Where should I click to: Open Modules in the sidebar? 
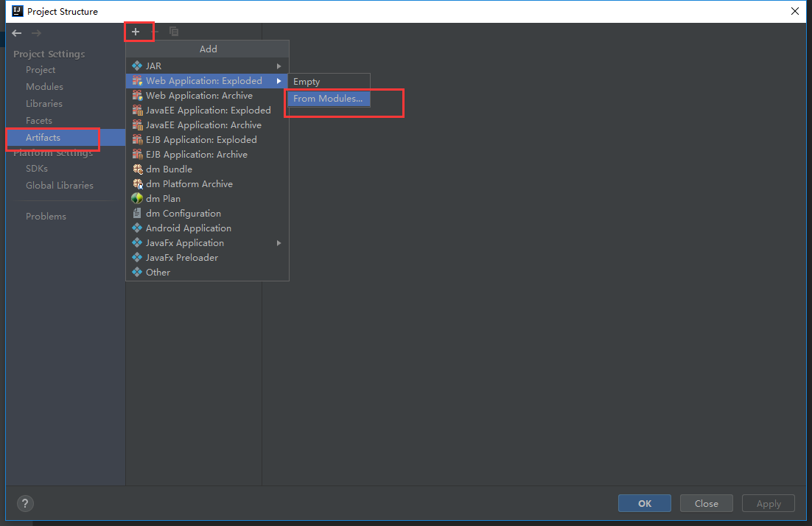pyautogui.click(x=44, y=86)
